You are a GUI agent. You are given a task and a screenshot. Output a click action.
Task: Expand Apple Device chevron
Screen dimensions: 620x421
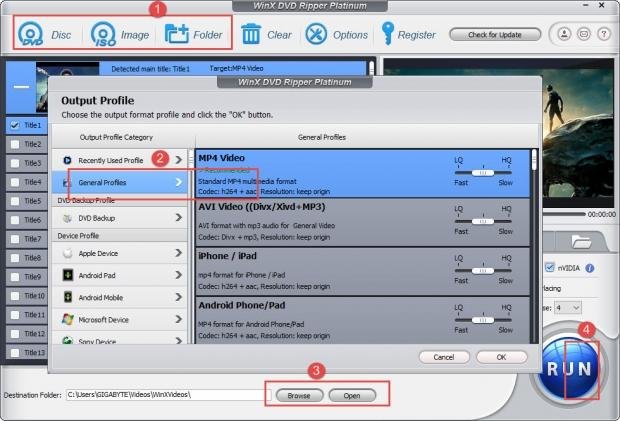[179, 253]
